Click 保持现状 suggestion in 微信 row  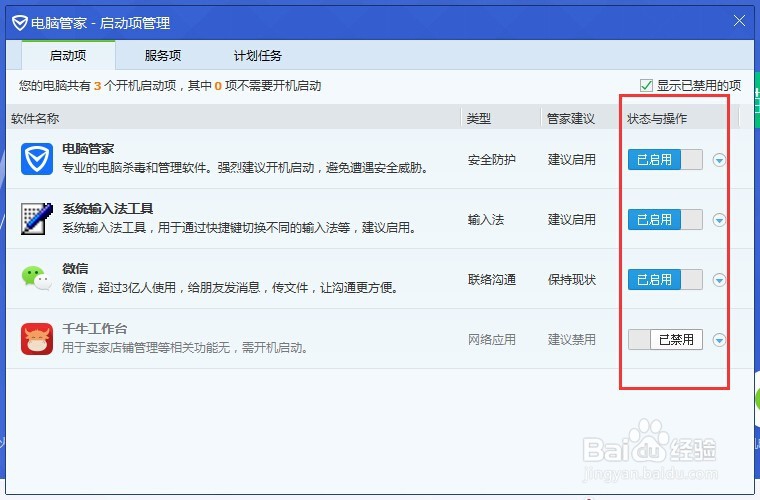(x=571, y=280)
